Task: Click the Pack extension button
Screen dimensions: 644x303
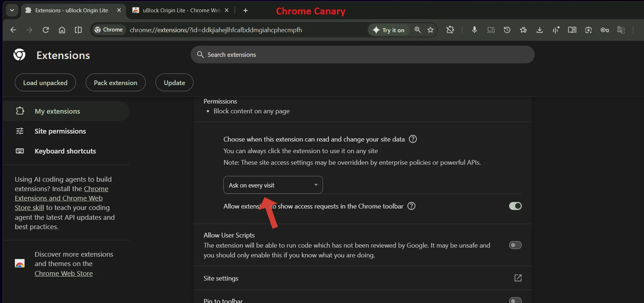Action: pos(116,83)
